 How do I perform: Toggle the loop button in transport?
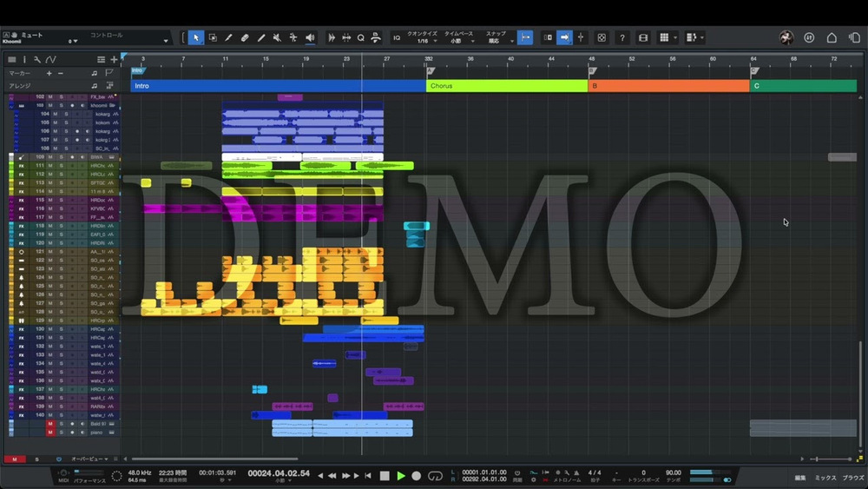[x=435, y=476]
